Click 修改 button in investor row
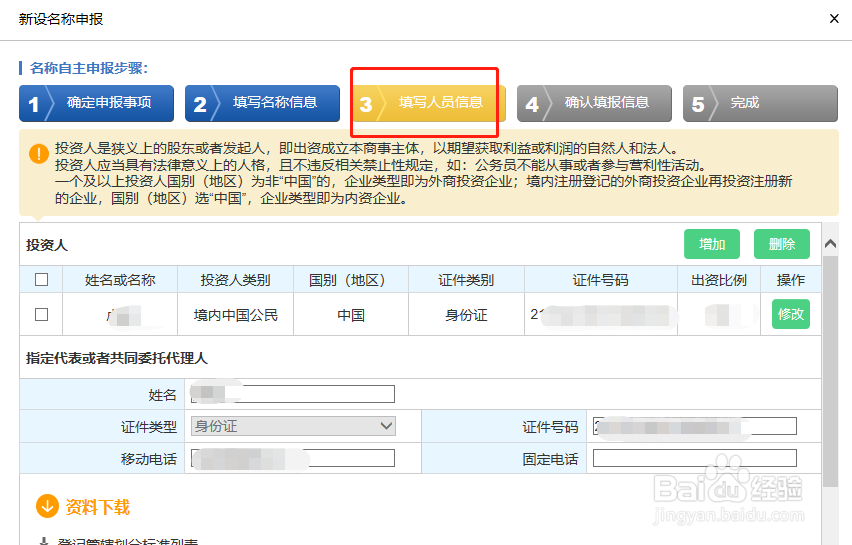852x545 pixels. point(791,314)
